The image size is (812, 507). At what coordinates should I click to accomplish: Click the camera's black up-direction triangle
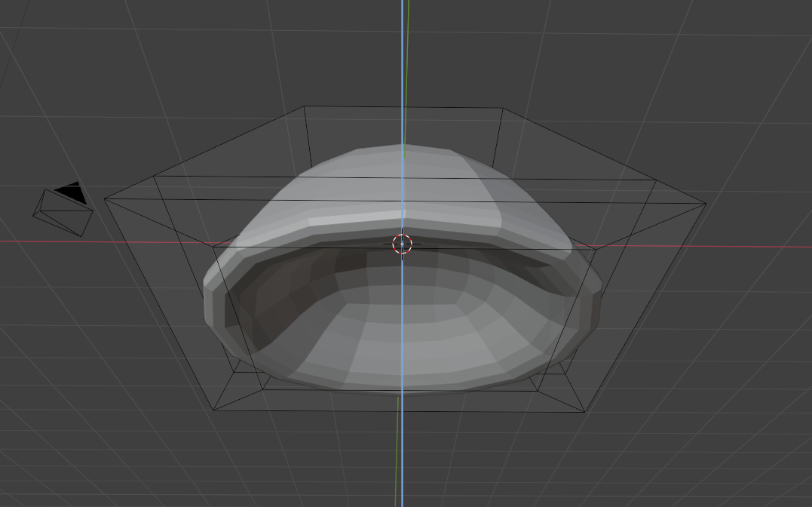coord(71,193)
